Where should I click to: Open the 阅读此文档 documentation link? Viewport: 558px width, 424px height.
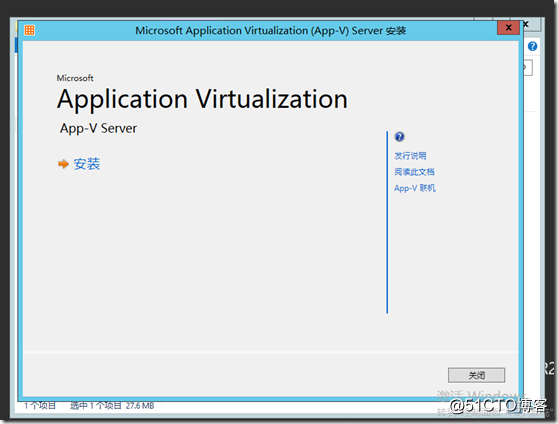click(414, 172)
